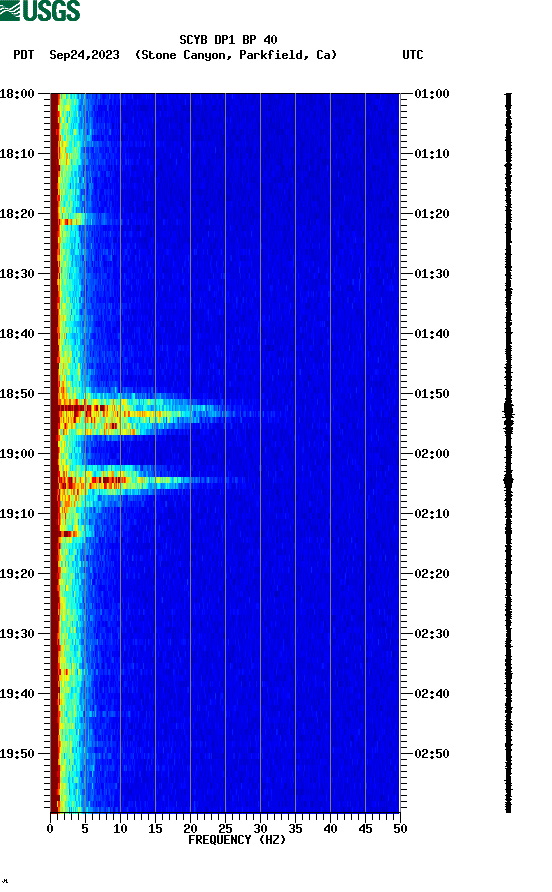Click the 02:00 UTC time label
The width and height of the screenshot is (552, 892).
tap(432, 454)
